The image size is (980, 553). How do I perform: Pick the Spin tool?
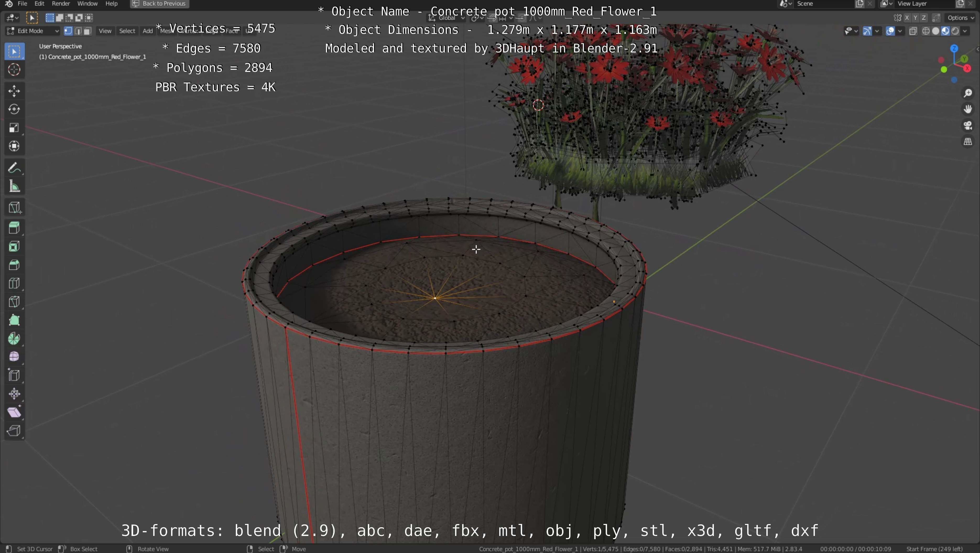(14, 339)
